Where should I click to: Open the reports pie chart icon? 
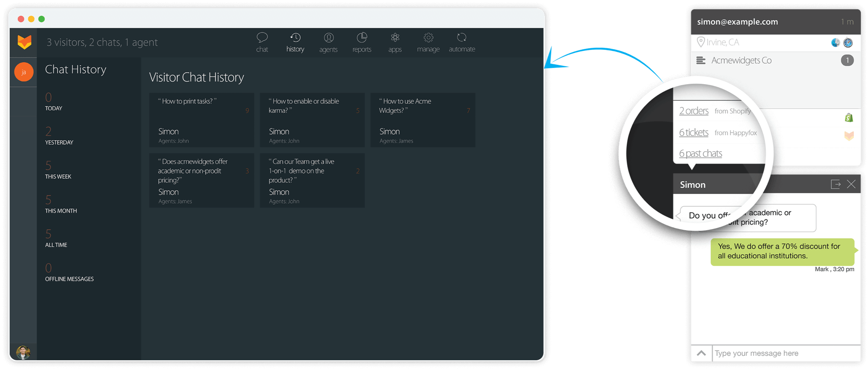(362, 38)
